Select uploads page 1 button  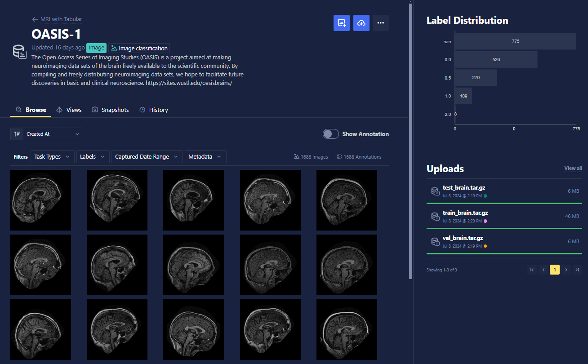pyautogui.click(x=555, y=270)
